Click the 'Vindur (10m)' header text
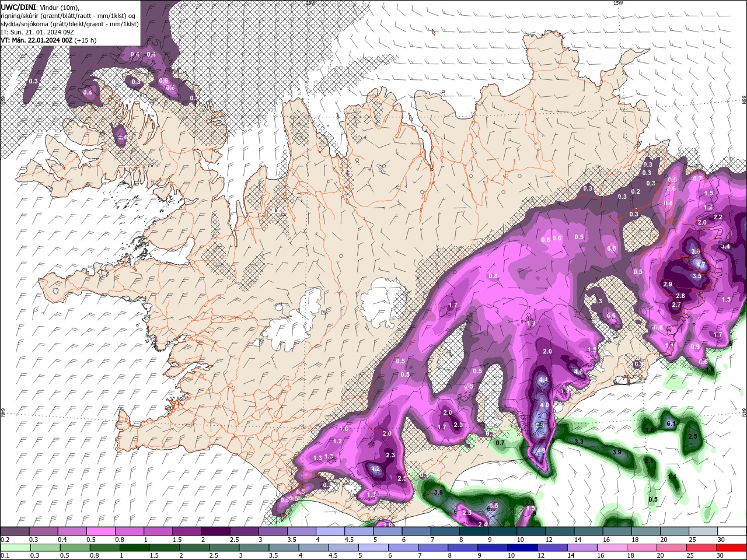Viewport: 747px width, 560px height. click(x=60, y=6)
